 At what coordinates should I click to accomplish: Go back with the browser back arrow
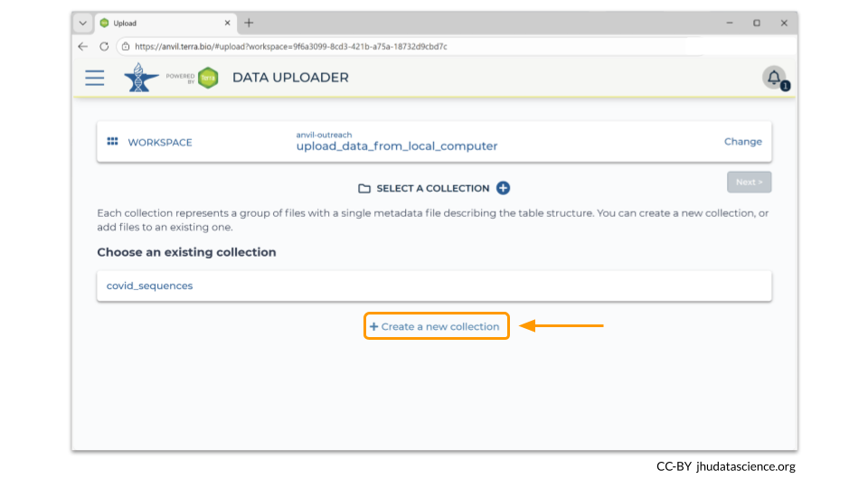click(x=83, y=46)
